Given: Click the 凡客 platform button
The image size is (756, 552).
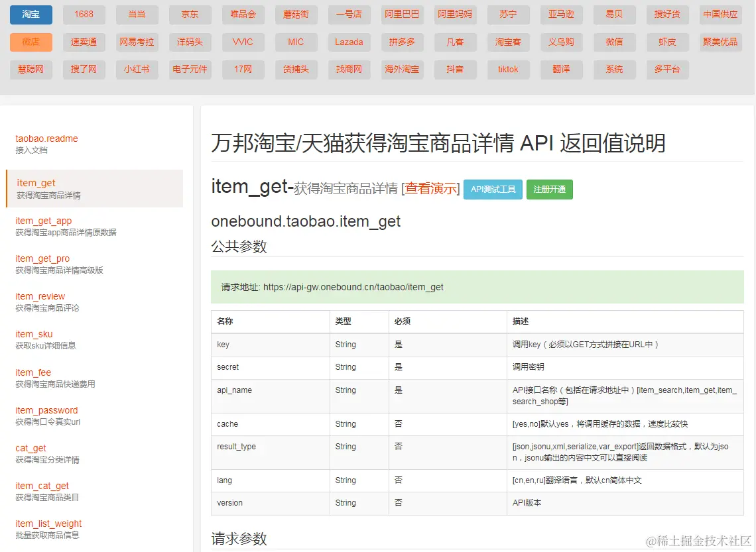Looking at the screenshot, I should click(x=455, y=42).
